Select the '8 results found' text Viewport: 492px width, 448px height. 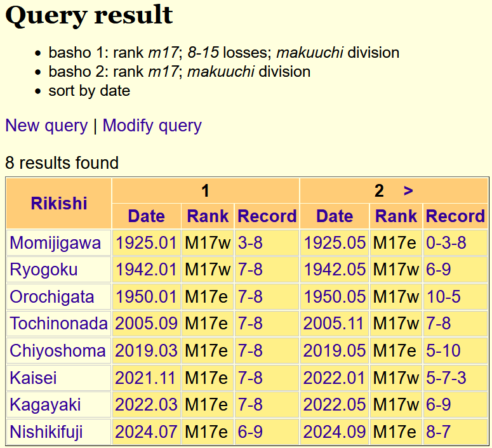(62, 163)
